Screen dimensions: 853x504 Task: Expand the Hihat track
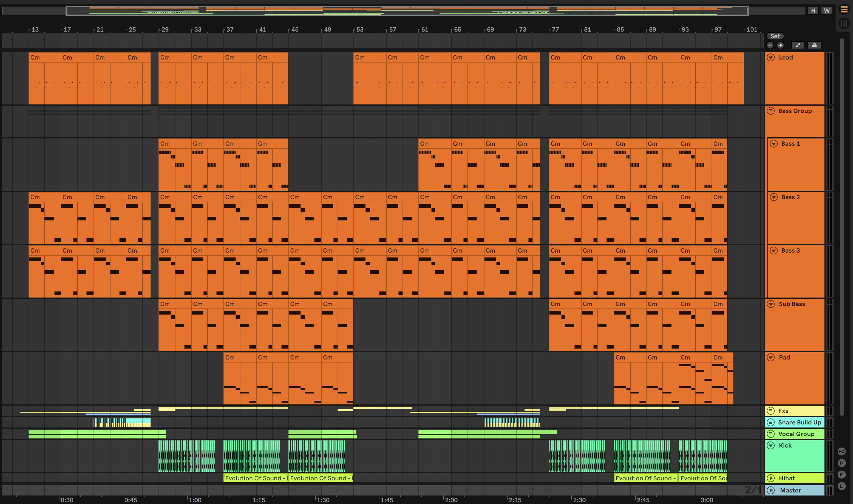pos(771,478)
